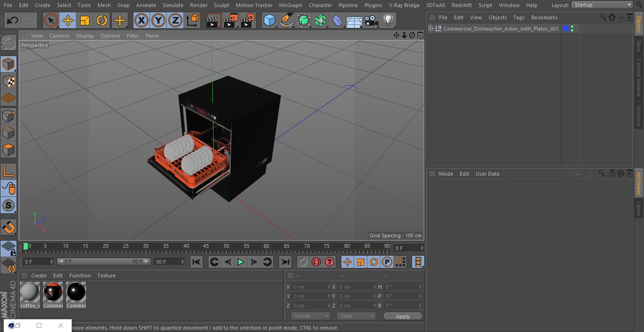Render the active view

pos(214,21)
